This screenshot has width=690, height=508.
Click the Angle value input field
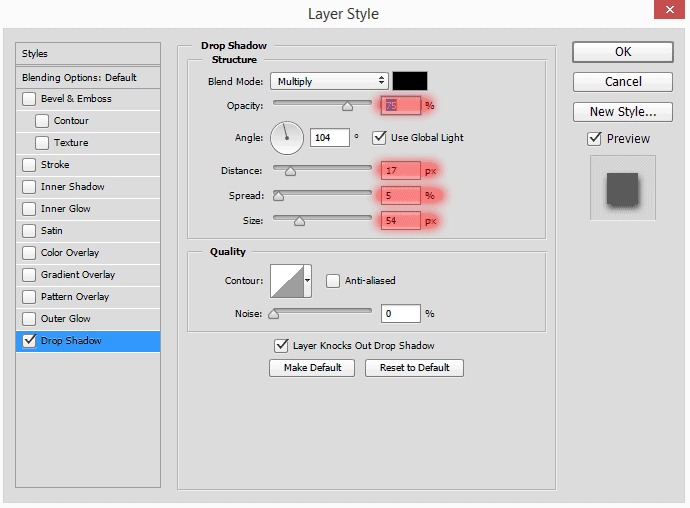point(330,138)
